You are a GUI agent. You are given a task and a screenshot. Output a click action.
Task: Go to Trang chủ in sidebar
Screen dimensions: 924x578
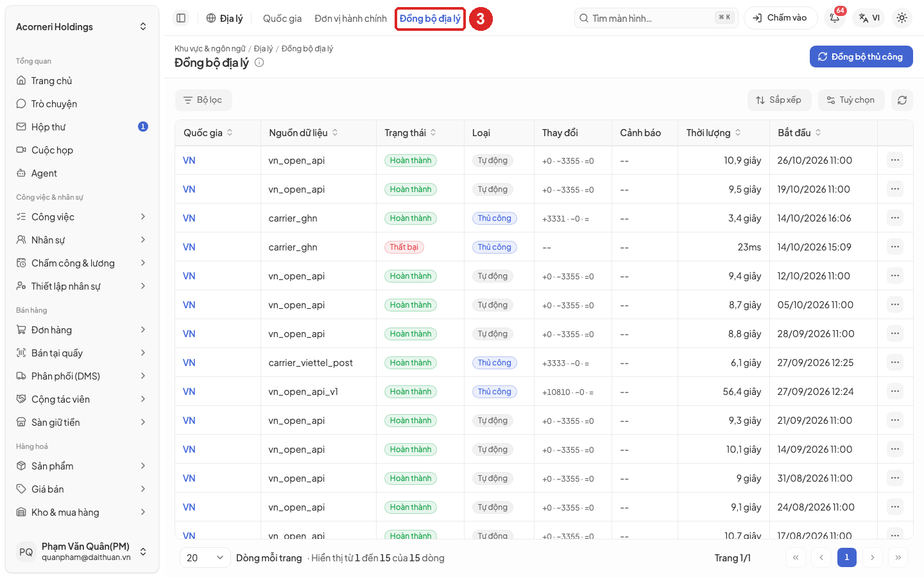[82, 81]
